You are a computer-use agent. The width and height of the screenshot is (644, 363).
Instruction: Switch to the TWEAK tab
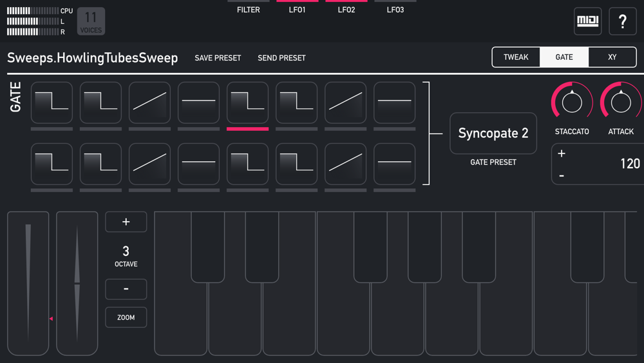516,57
